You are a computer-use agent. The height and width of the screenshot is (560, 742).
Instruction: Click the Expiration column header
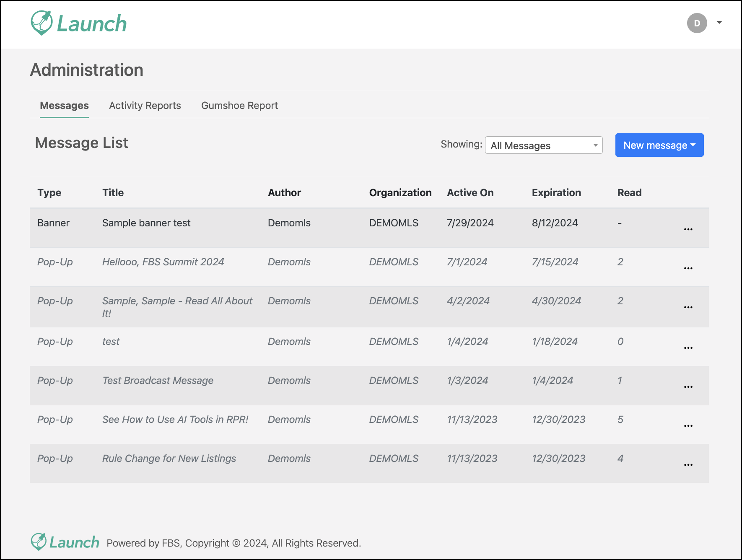556,193
